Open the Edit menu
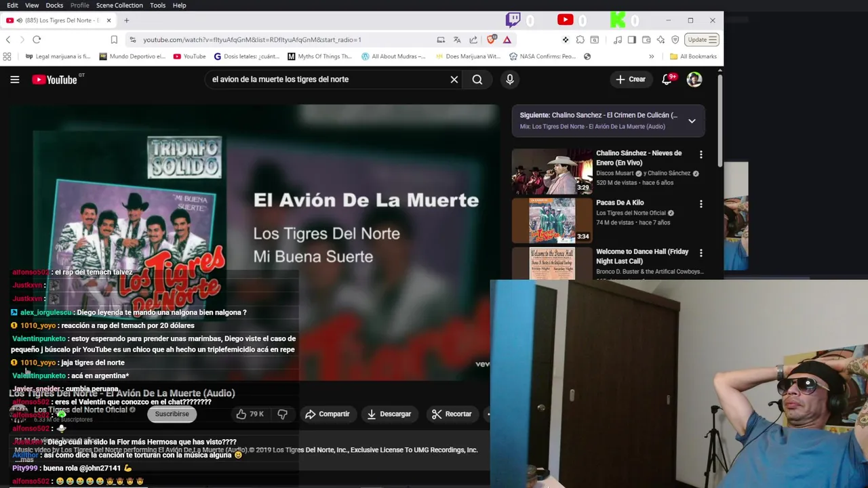The width and height of the screenshot is (868, 488). coord(12,5)
